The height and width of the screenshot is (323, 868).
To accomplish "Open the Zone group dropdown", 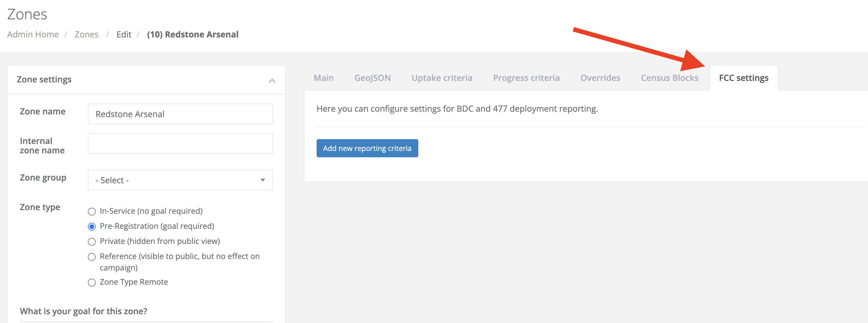I will [x=180, y=180].
